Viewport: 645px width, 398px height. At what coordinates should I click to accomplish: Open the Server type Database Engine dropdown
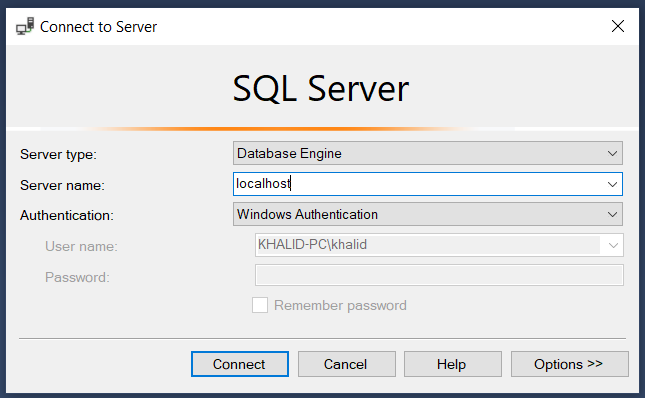click(x=428, y=153)
